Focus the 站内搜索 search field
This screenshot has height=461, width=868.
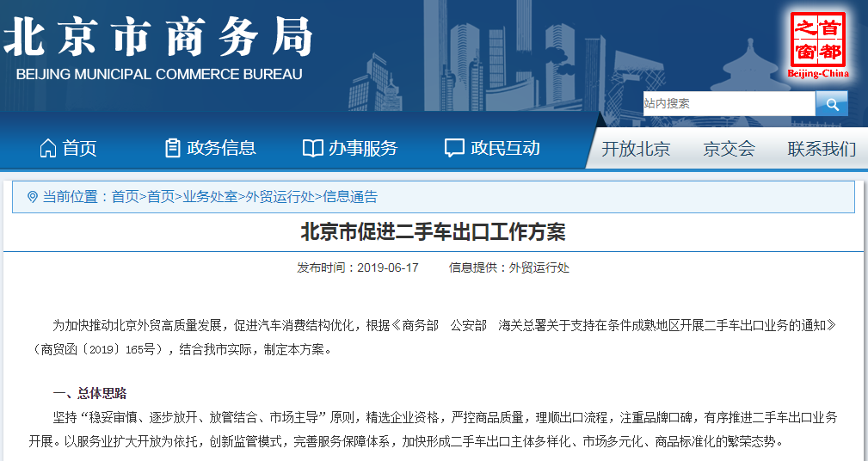[x=729, y=103]
